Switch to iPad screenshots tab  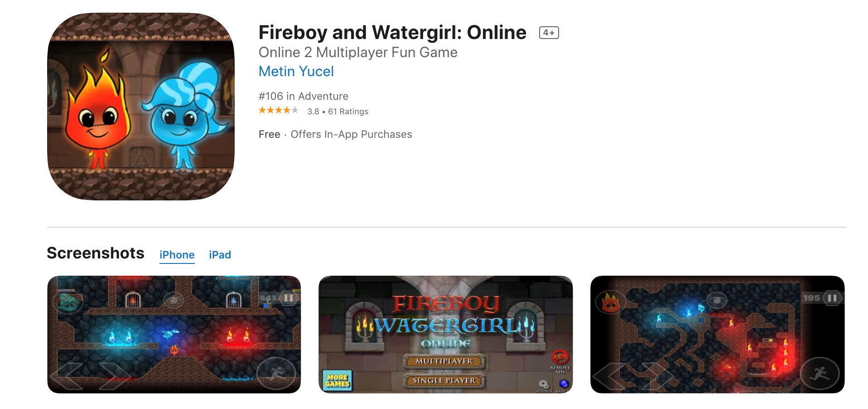click(x=220, y=255)
